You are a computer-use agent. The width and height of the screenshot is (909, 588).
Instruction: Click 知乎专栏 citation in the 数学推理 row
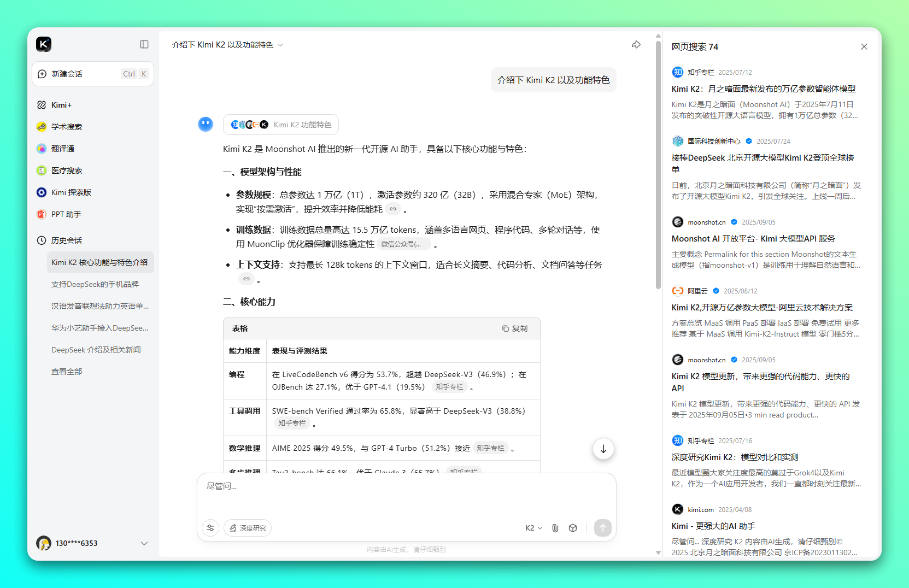(491, 448)
